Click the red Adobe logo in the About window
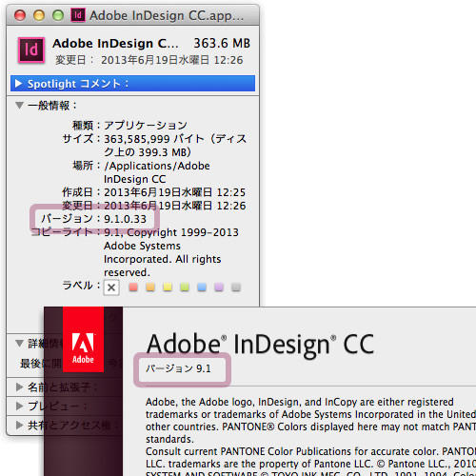476x476 pixels. tap(83, 339)
